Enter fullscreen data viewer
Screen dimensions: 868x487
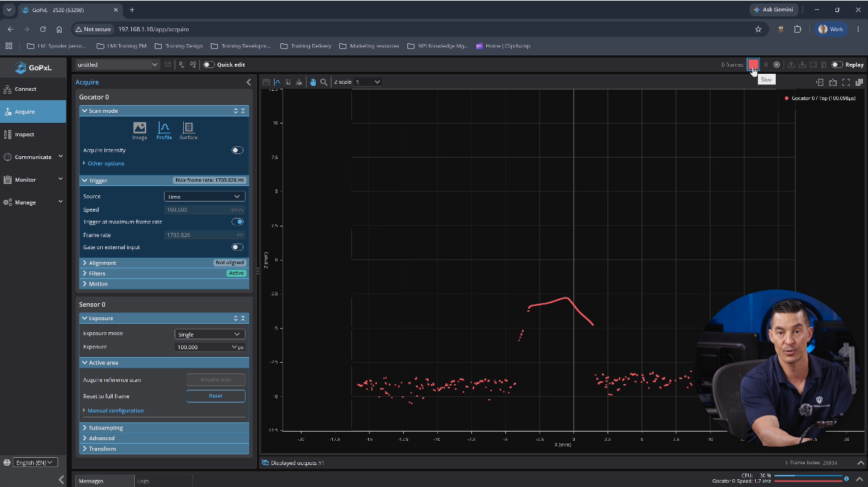(846, 82)
